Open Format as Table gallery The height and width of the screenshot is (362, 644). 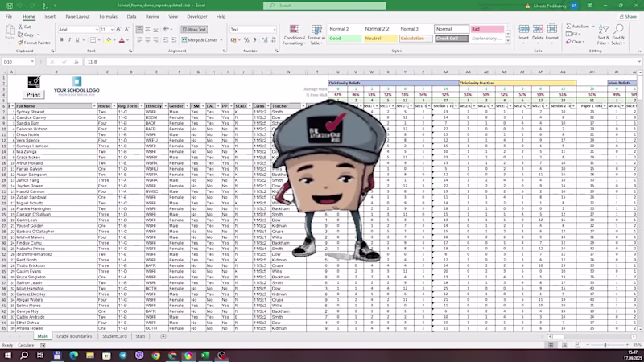tap(316, 35)
